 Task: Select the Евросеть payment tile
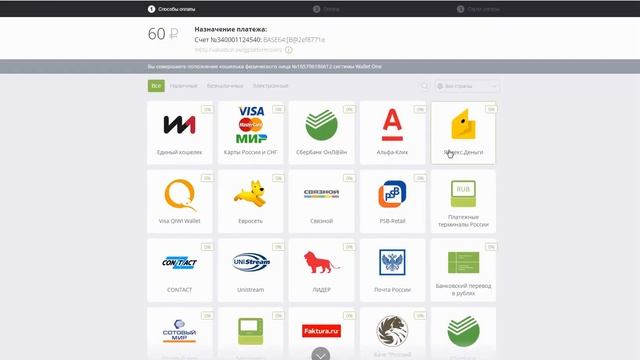click(x=251, y=202)
